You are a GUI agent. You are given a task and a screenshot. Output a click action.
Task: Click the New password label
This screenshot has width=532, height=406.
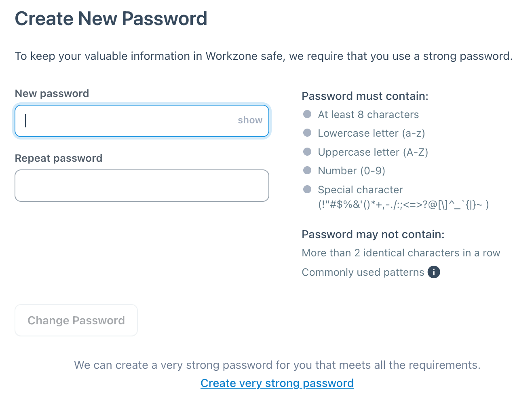pos(52,93)
